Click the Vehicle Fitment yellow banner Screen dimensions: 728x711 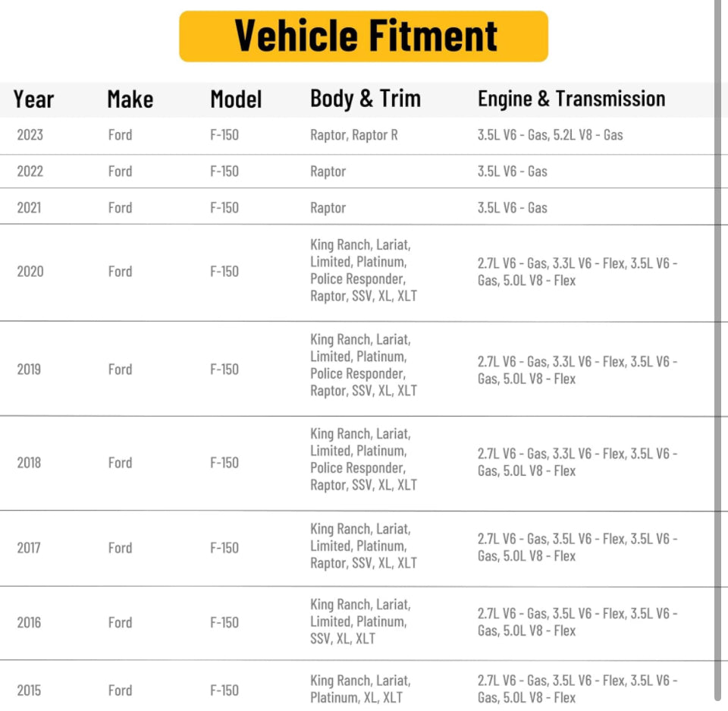pos(363,36)
